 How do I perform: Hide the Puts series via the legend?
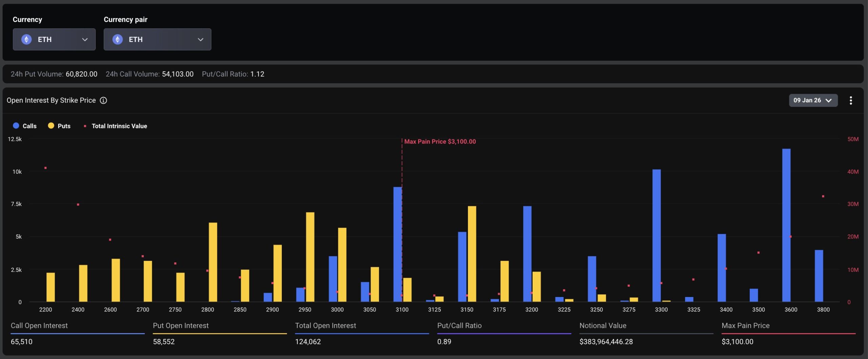[x=60, y=126]
